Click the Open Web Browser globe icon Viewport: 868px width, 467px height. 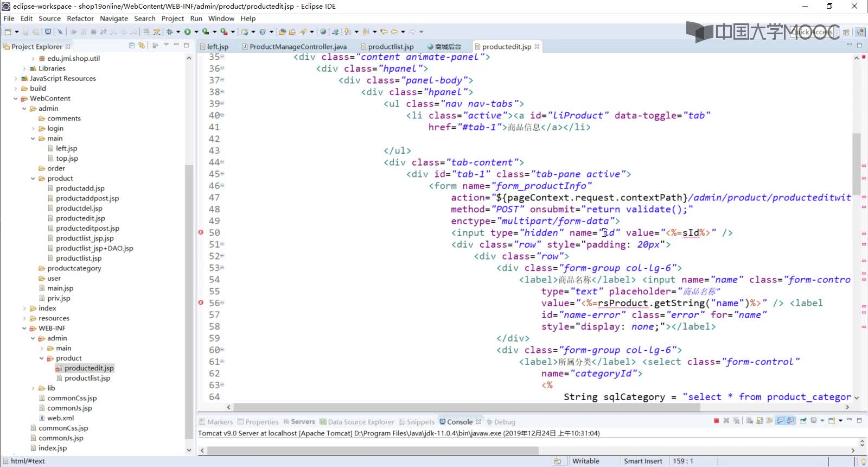click(323, 32)
